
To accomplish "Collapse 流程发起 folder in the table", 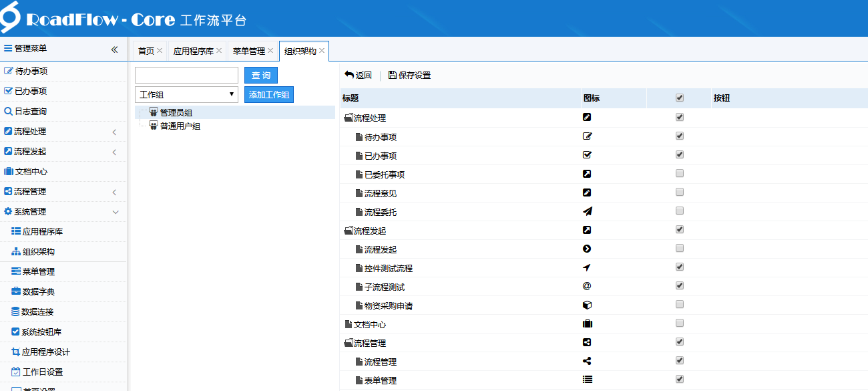I will pyautogui.click(x=349, y=231).
